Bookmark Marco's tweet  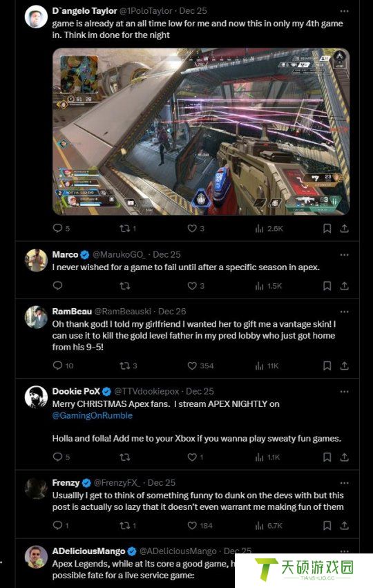pos(327,286)
